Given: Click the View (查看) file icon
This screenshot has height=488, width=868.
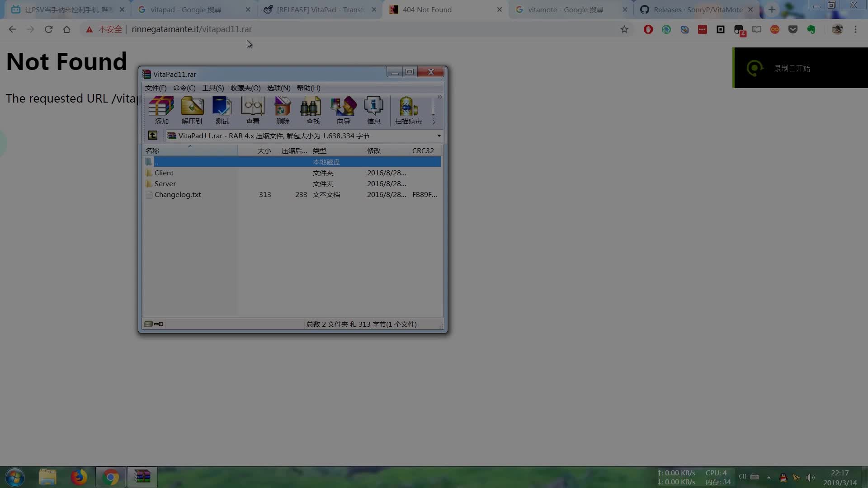Looking at the screenshot, I should [252, 110].
